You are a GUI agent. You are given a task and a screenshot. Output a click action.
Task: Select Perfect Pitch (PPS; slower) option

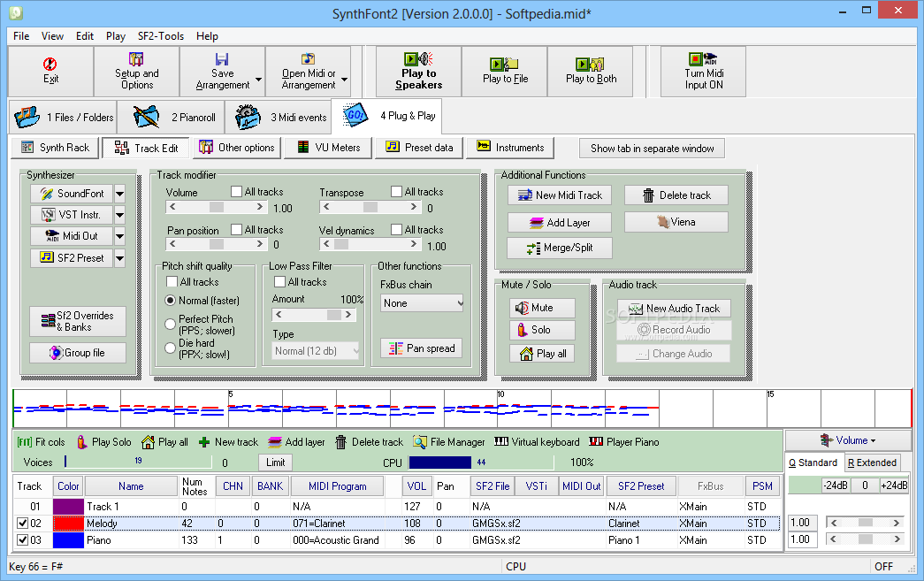coord(171,324)
